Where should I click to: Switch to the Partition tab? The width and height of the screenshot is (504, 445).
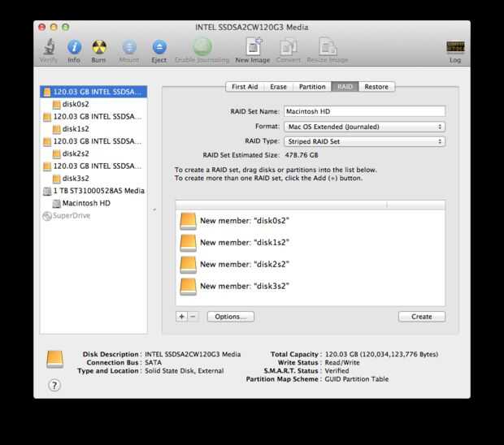(312, 87)
